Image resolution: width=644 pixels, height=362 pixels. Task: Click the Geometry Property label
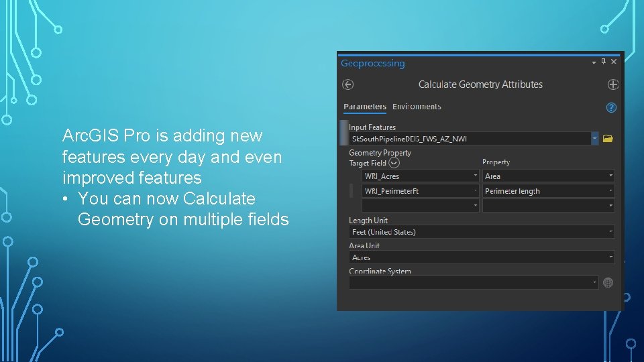380,153
